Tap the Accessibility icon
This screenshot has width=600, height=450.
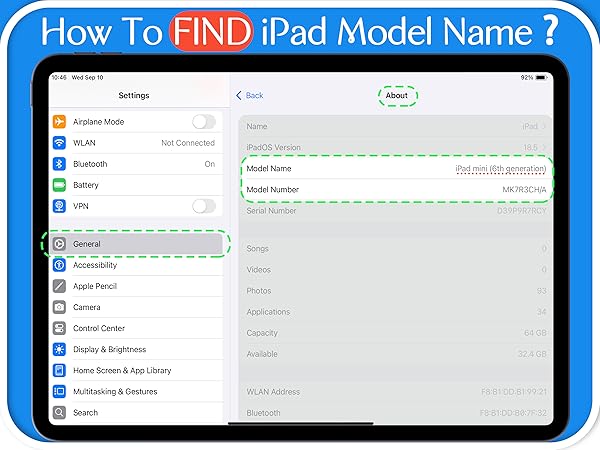tap(59, 265)
